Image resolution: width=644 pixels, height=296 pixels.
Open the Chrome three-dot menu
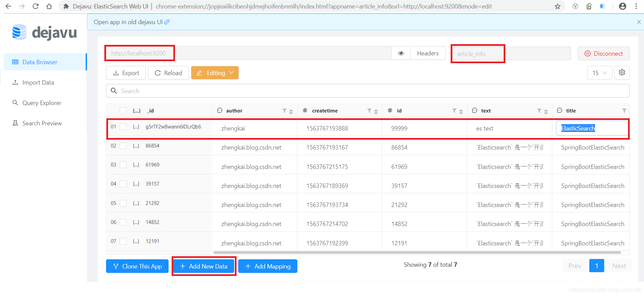tap(636, 6)
